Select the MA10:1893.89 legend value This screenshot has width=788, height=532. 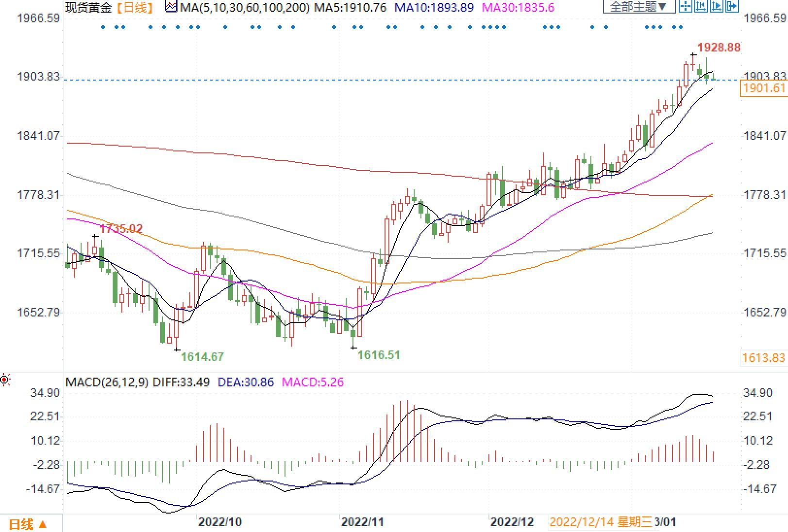434,7
